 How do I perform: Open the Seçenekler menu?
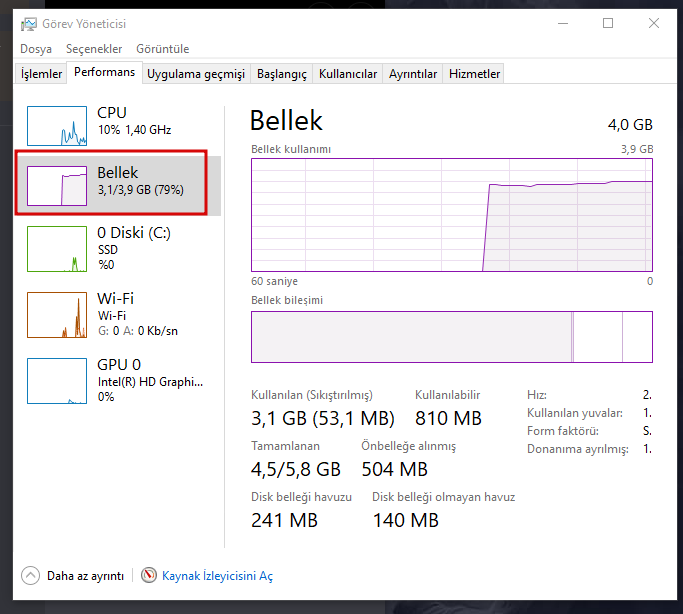pyautogui.click(x=94, y=49)
